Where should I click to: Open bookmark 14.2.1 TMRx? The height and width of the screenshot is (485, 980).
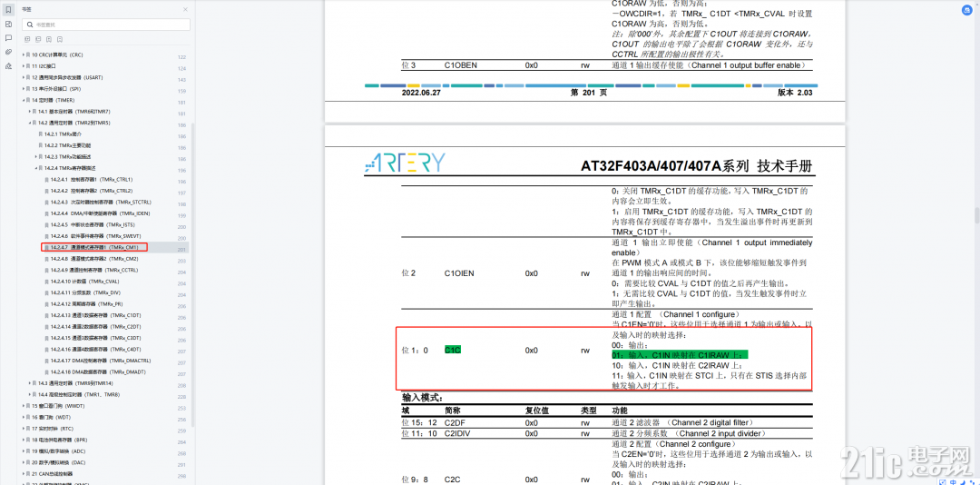(64, 134)
